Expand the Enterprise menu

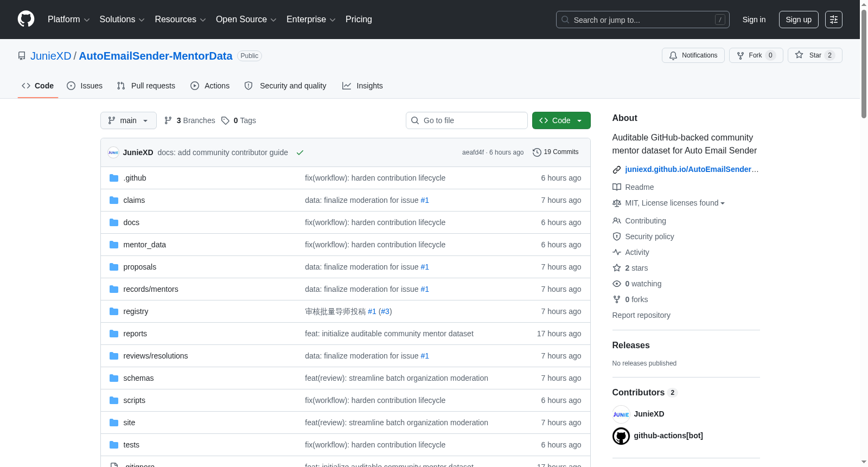[311, 20]
